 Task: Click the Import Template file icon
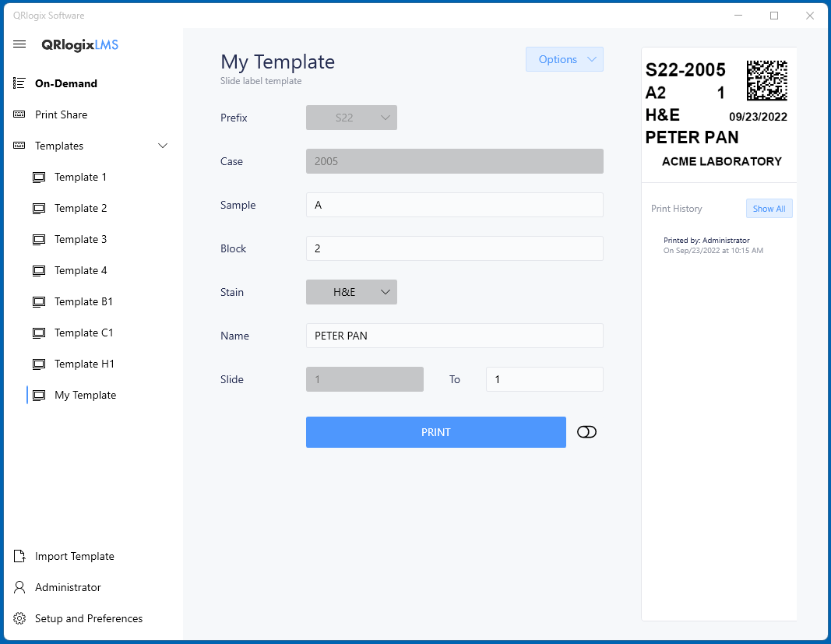(19, 556)
